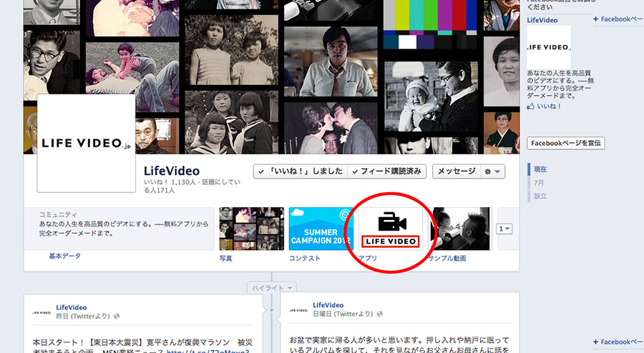Click the LifeVideo page name heading
Viewport: 644px width, 353px height.
coord(172,171)
